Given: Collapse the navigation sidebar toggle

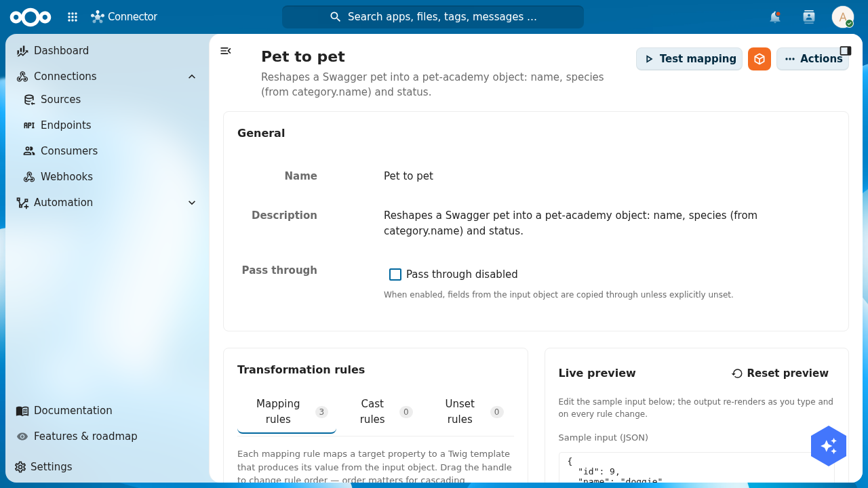Looking at the screenshot, I should 226,51.
